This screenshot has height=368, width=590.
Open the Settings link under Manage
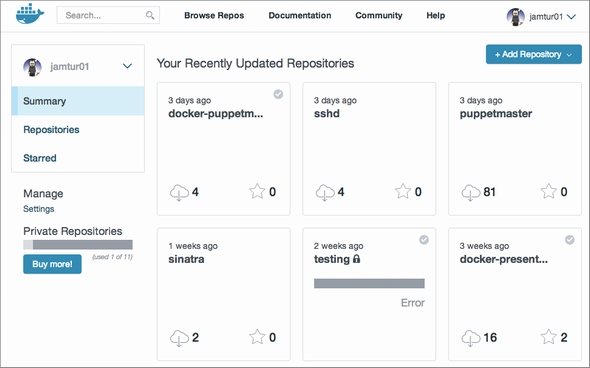pyautogui.click(x=39, y=209)
